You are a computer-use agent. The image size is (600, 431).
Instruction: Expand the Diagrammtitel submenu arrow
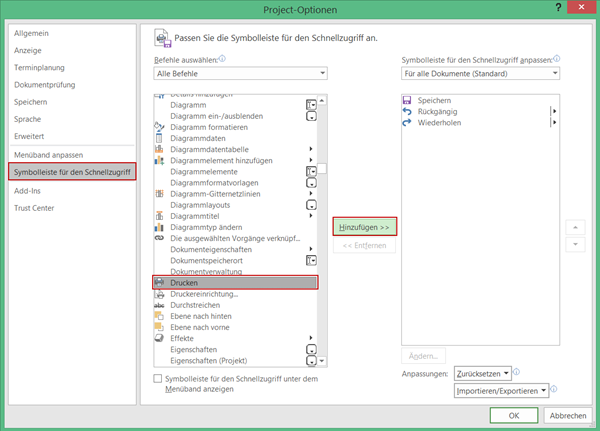point(311,216)
